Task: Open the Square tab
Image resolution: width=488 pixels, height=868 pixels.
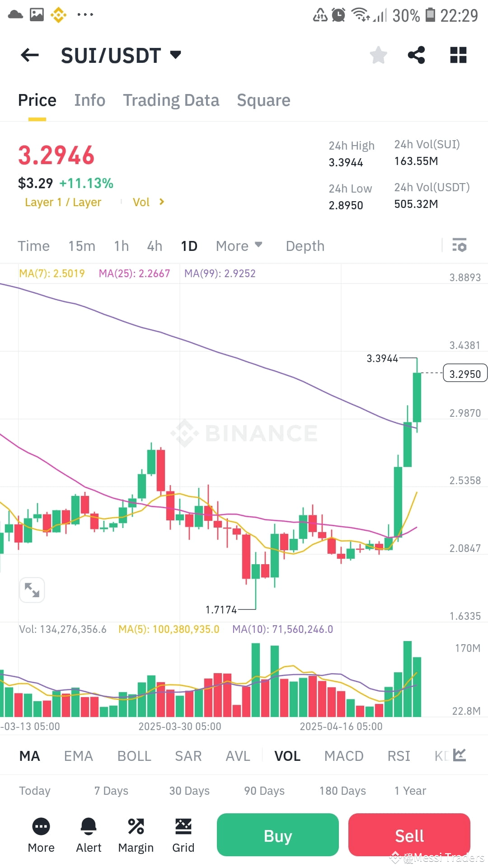Action: click(263, 100)
